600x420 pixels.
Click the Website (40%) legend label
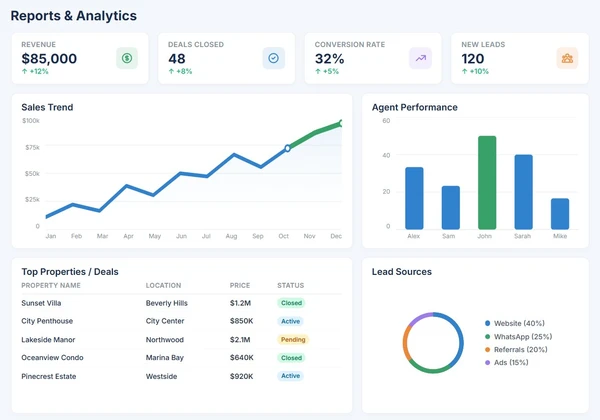click(519, 323)
